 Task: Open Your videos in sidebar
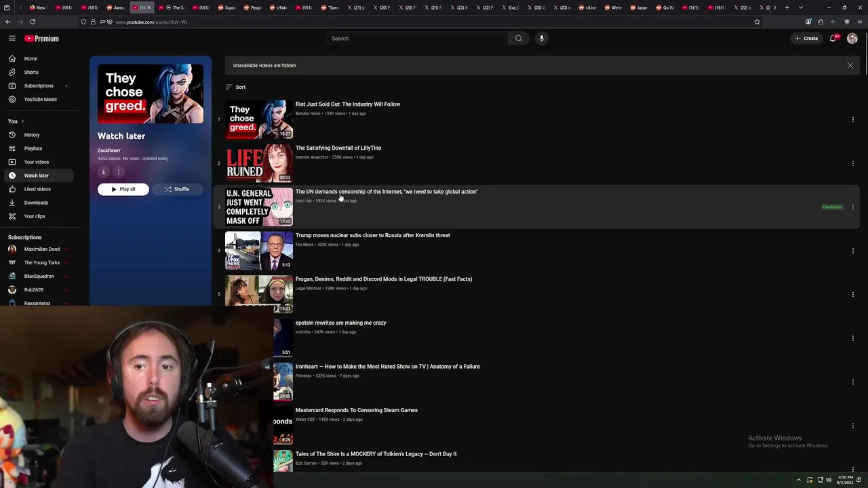click(37, 162)
